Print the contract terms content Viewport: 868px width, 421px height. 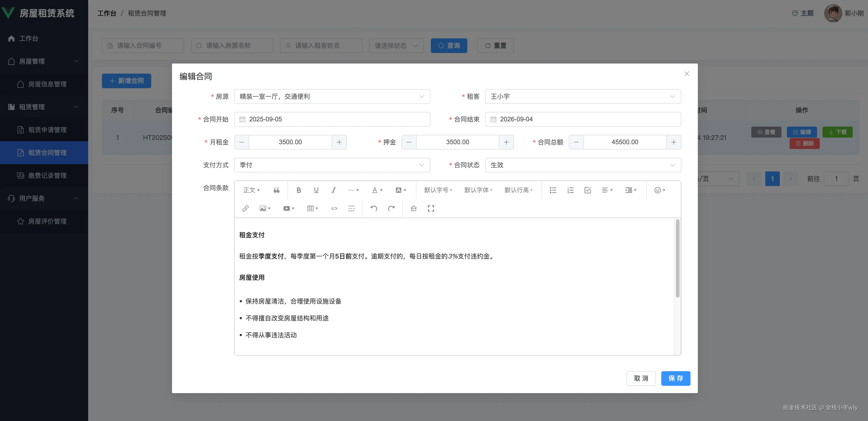(x=413, y=208)
